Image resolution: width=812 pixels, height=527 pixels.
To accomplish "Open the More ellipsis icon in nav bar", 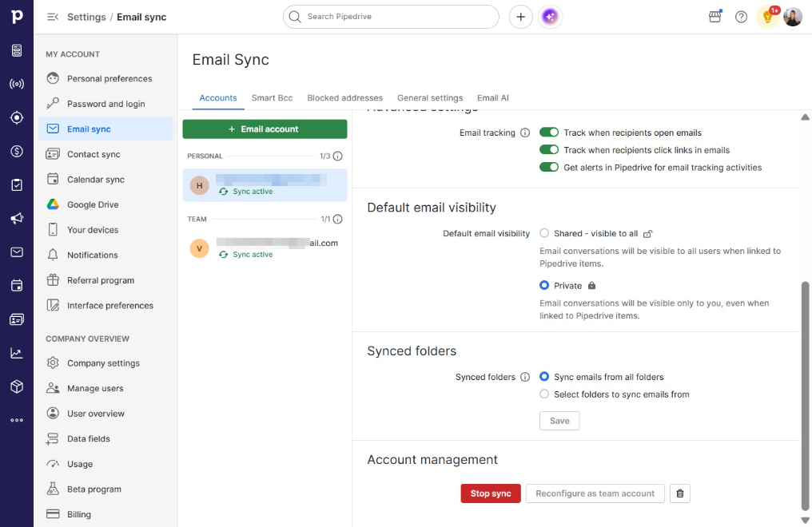I will click(17, 420).
